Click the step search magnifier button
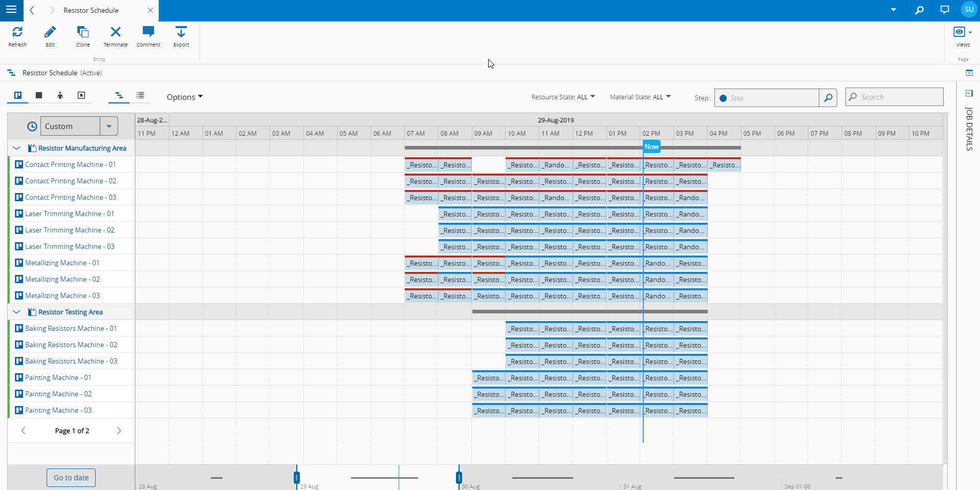Image resolution: width=980 pixels, height=490 pixels. tap(827, 98)
